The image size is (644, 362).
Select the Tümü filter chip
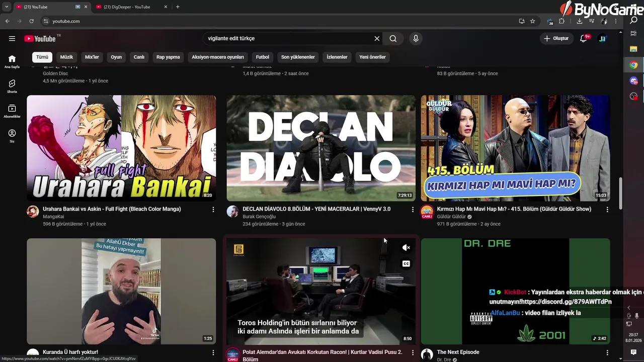coord(42,57)
